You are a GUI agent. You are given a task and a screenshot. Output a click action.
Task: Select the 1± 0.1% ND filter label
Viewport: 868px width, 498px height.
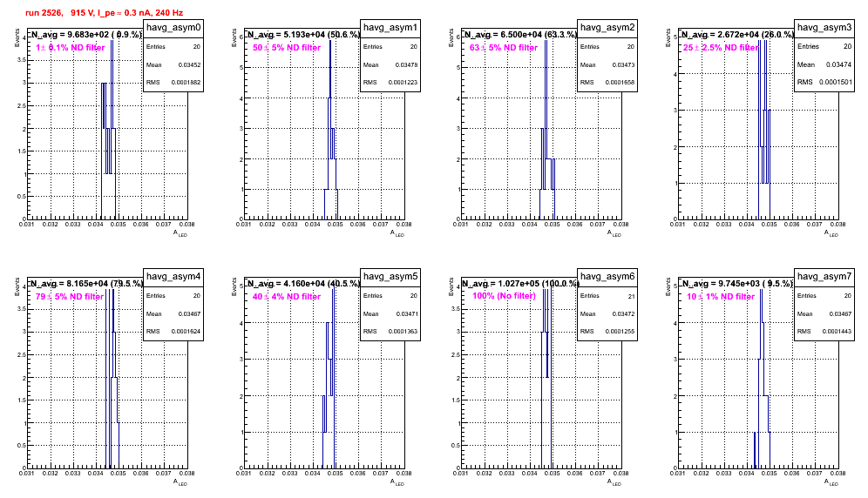71,48
